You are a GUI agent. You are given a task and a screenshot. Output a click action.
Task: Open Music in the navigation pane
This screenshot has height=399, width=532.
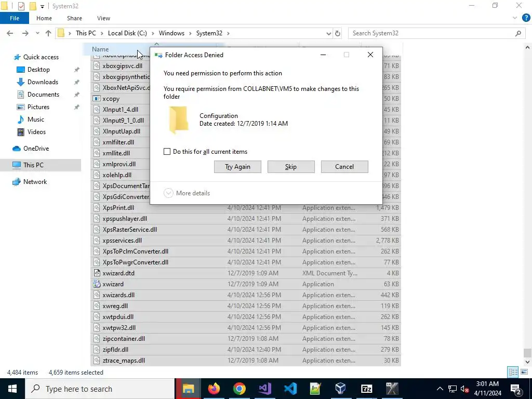point(36,119)
